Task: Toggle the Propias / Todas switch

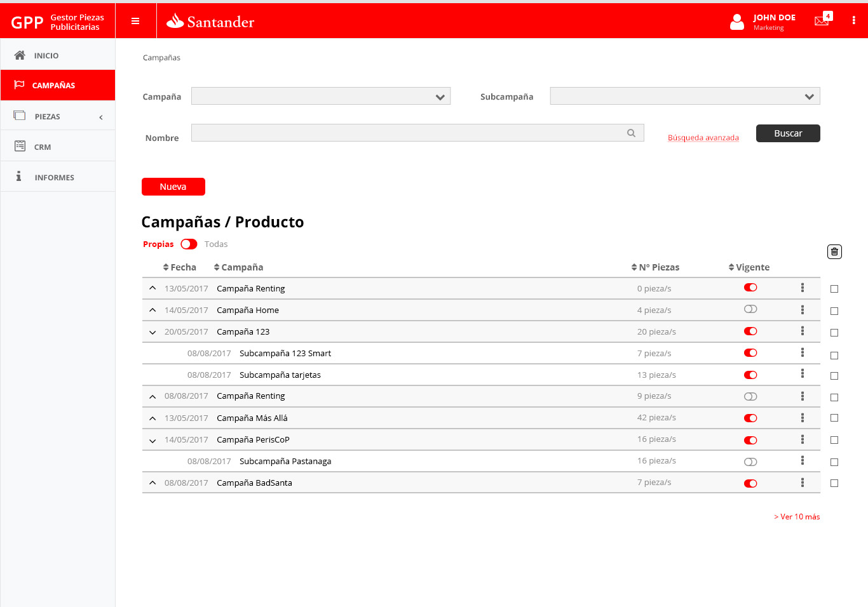Action: [189, 244]
